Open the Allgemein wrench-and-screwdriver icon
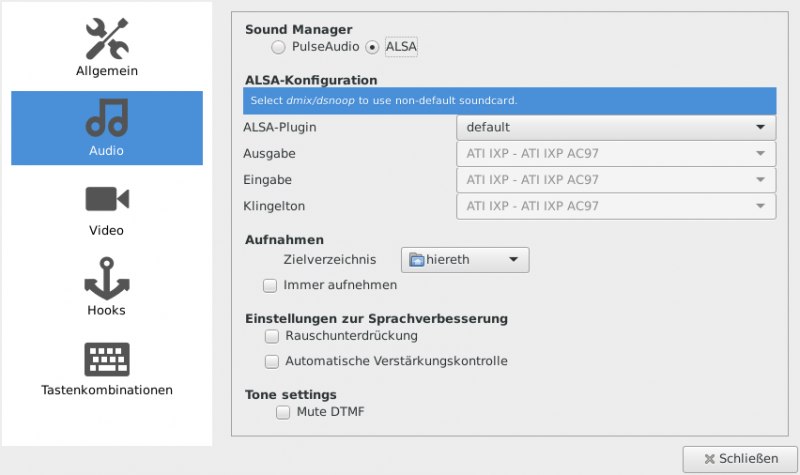The width and height of the screenshot is (800, 475). pyautogui.click(x=107, y=38)
